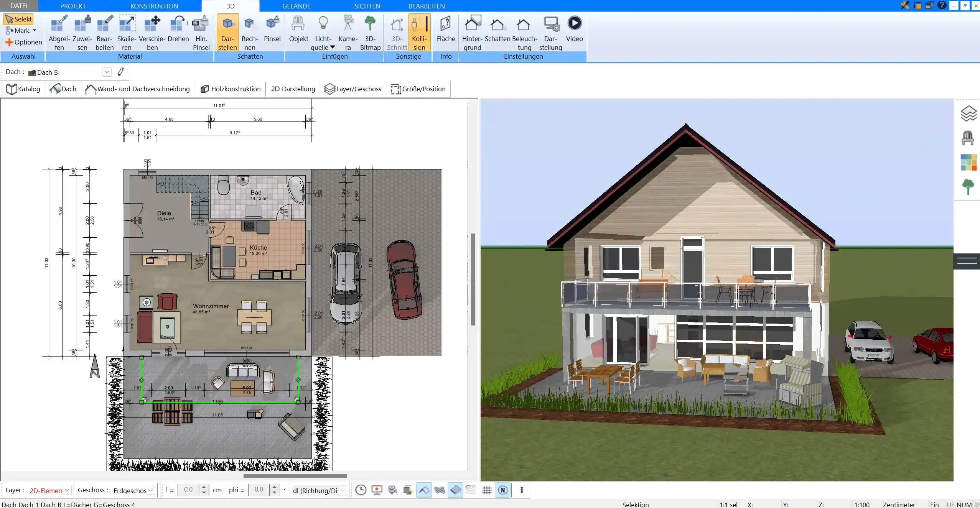Image resolution: width=980 pixels, height=508 pixels.
Task: Open Layer/Geschoss settings
Action: (x=353, y=89)
